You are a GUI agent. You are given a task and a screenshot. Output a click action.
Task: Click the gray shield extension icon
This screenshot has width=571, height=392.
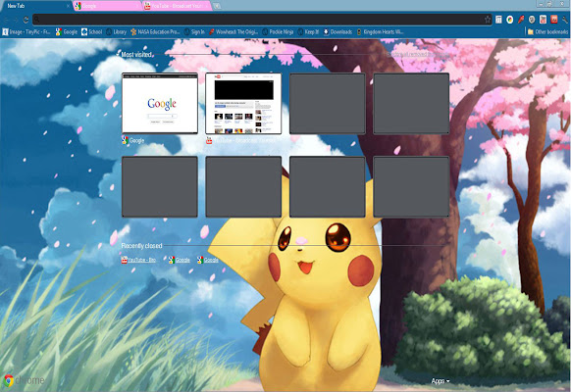coord(532,20)
